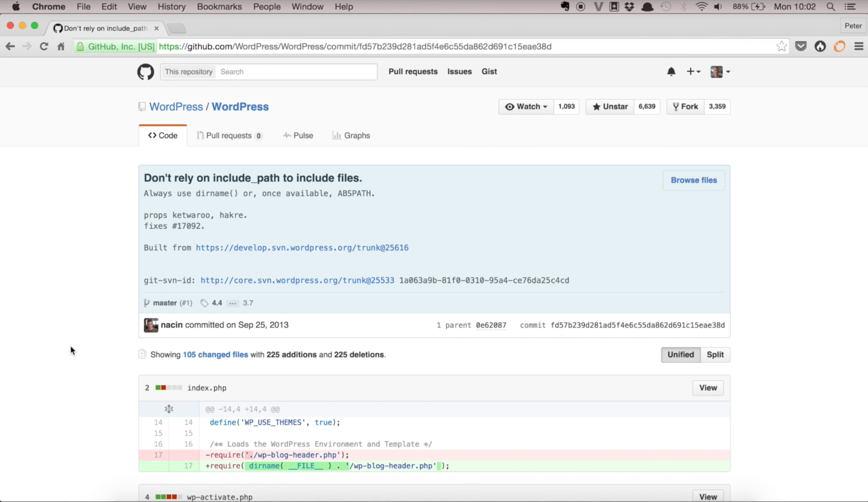The height and width of the screenshot is (502, 868).
Task: Click the WordPress owner link
Action: (176, 107)
